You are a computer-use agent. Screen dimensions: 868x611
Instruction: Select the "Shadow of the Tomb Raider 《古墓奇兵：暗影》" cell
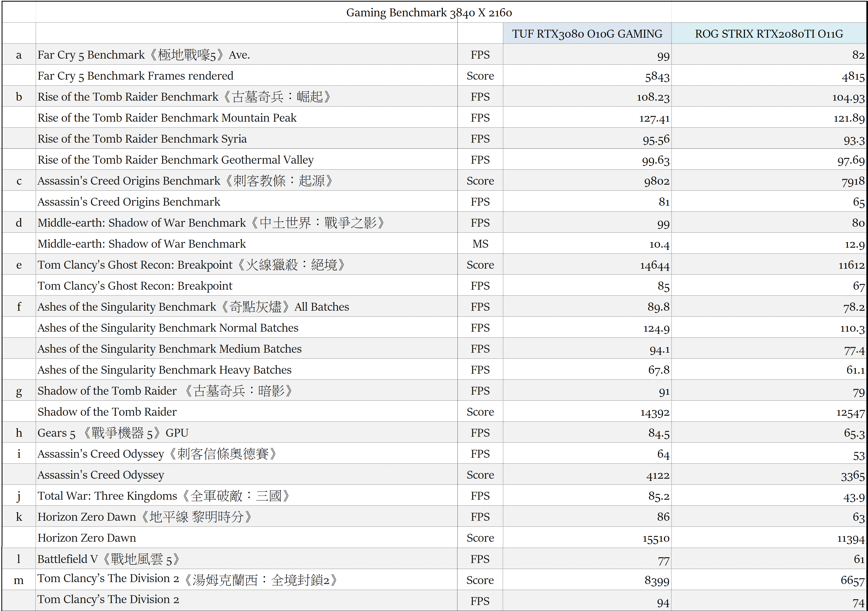(246, 390)
